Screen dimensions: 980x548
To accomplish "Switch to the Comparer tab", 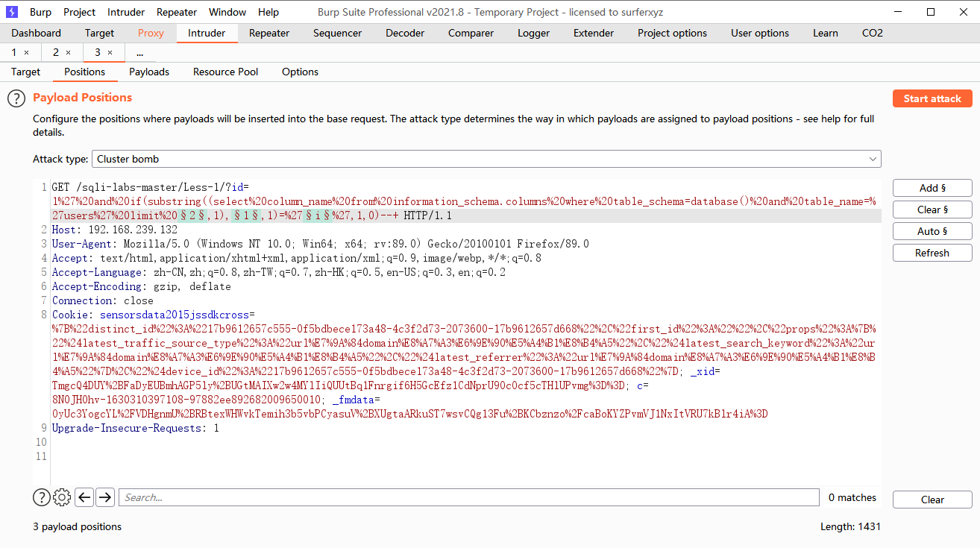I will click(471, 33).
